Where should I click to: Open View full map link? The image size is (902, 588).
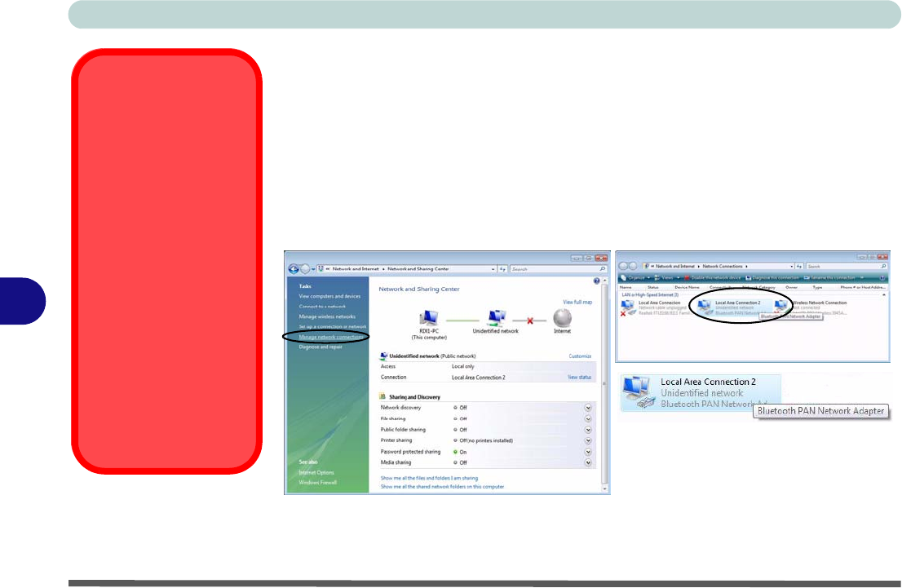pos(577,302)
